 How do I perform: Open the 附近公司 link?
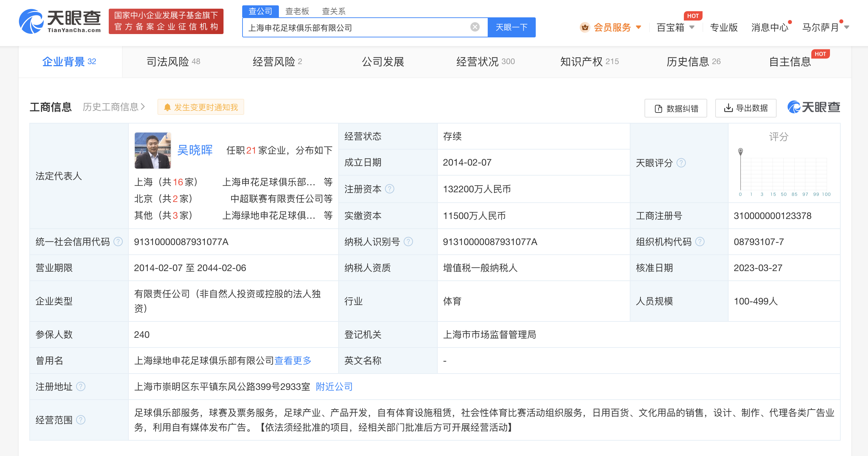point(334,387)
